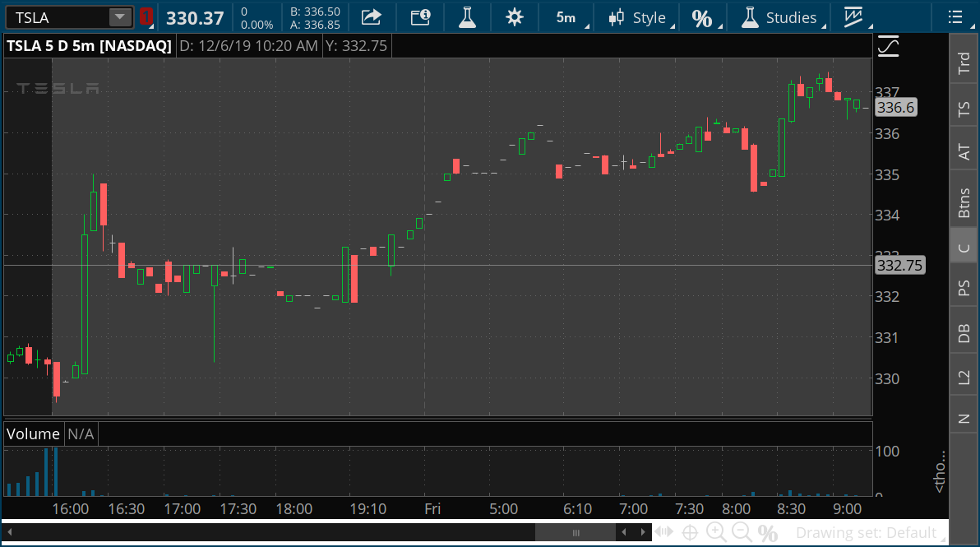
Task: Click the chart scrollbar thumb
Action: (576, 533)
